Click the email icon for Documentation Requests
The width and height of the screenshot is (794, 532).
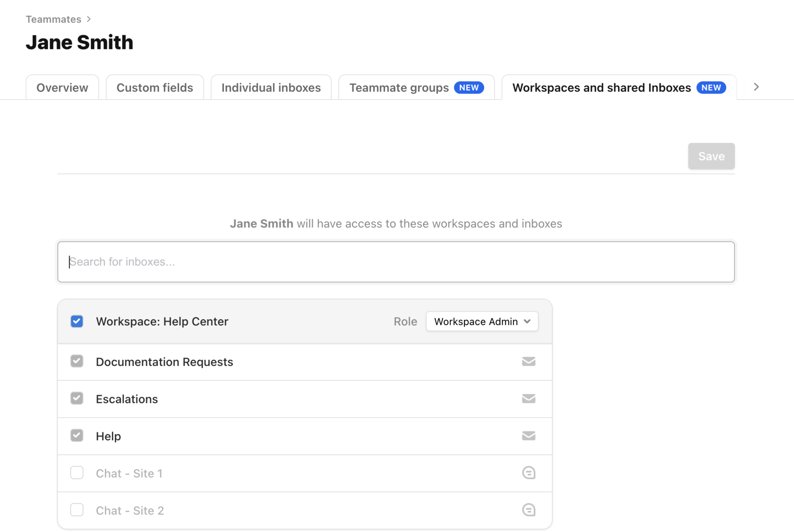[529, 361]
